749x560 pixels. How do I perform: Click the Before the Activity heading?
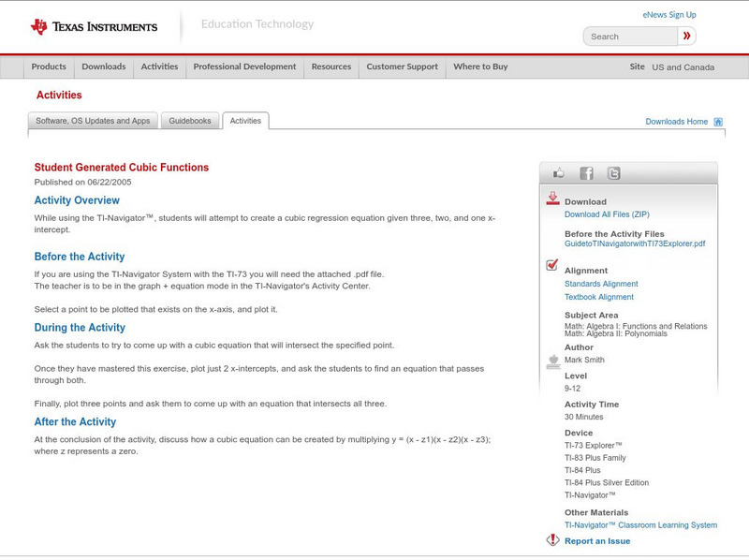(x=80, y=257)
